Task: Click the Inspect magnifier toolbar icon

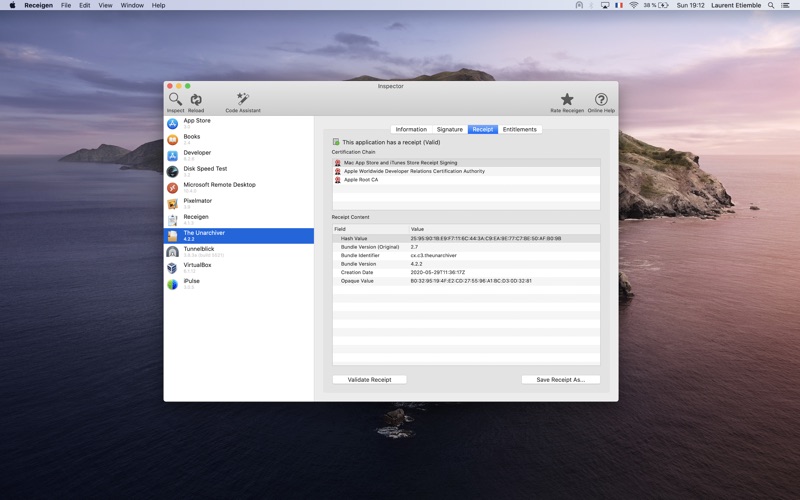Action: coord(175,99)
